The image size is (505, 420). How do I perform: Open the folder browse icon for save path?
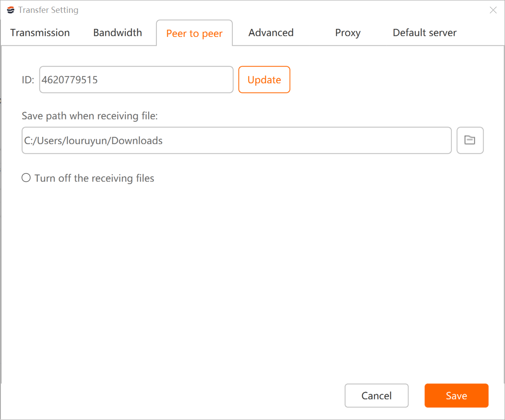point(470,140)
